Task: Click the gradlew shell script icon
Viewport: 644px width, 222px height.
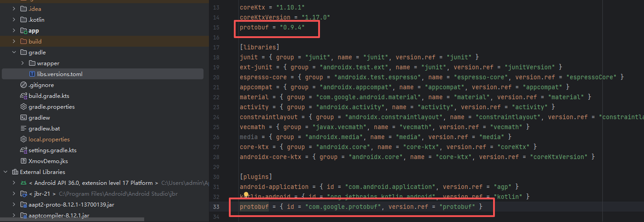Action: (x=23, y=117)
